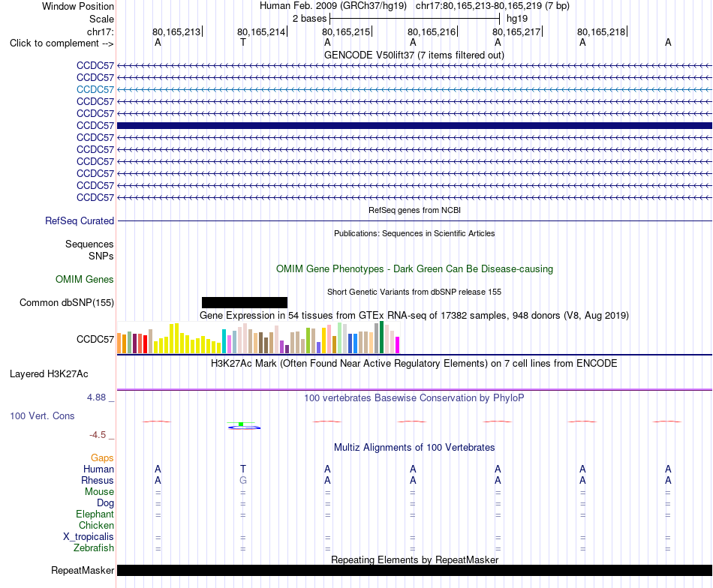
Task: Open 'Publications: Sequences in Scientific Articles' title
Action: click(414, 233)
